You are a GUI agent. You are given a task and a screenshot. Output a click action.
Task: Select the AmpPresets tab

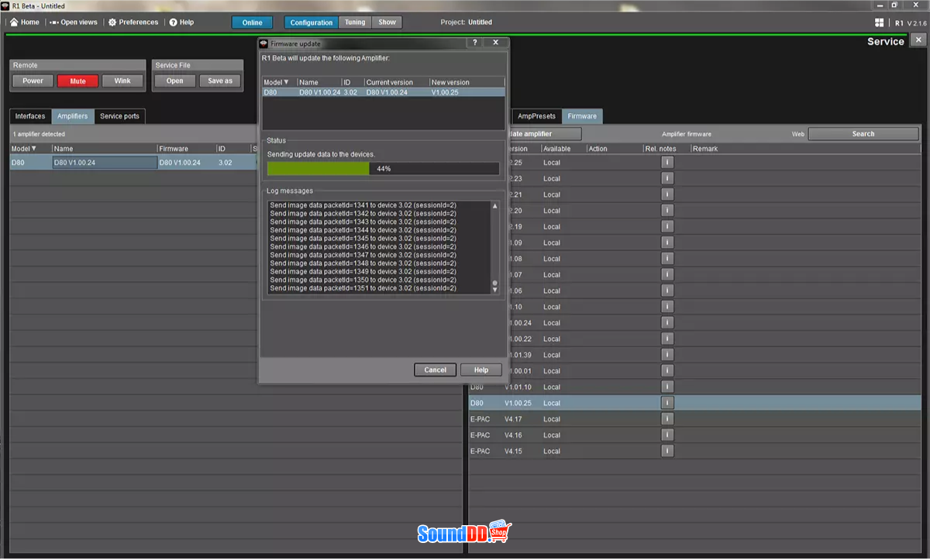click(x=537, y=116)
